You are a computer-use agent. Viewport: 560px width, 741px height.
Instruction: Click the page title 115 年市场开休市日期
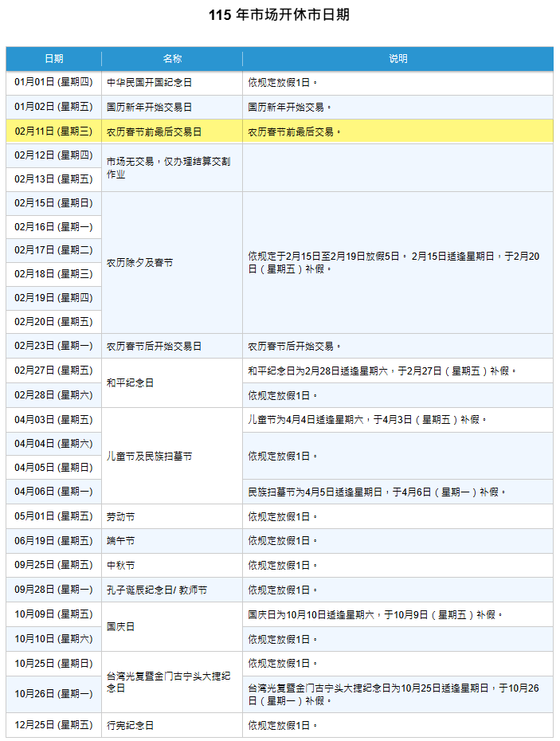click(279, 15)
